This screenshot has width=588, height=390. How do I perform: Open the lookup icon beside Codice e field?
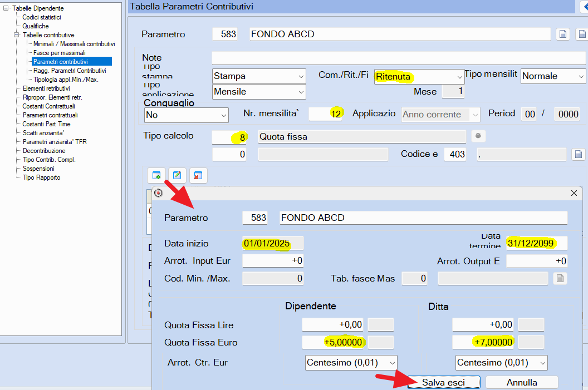click(x=578, y=154)
